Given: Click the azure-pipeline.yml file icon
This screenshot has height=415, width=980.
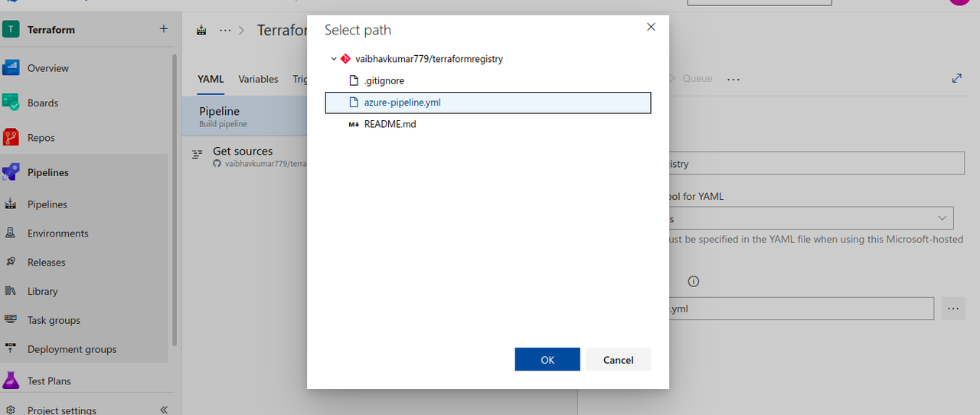Looking at the screenshot, I should 354,102.
